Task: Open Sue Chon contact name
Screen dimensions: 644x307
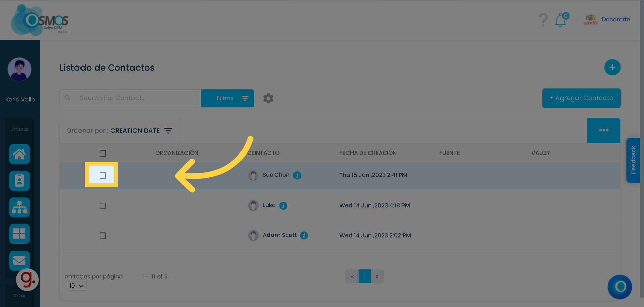Action: 276,175
